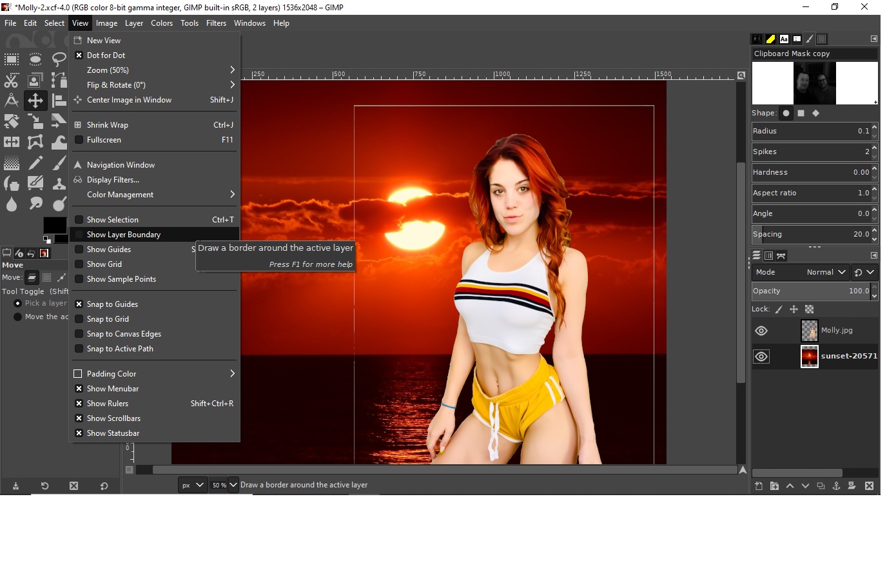This screenshot has height=588, width=887.
Task: Select the Scissors Select tool
Action: click(12, 81)
